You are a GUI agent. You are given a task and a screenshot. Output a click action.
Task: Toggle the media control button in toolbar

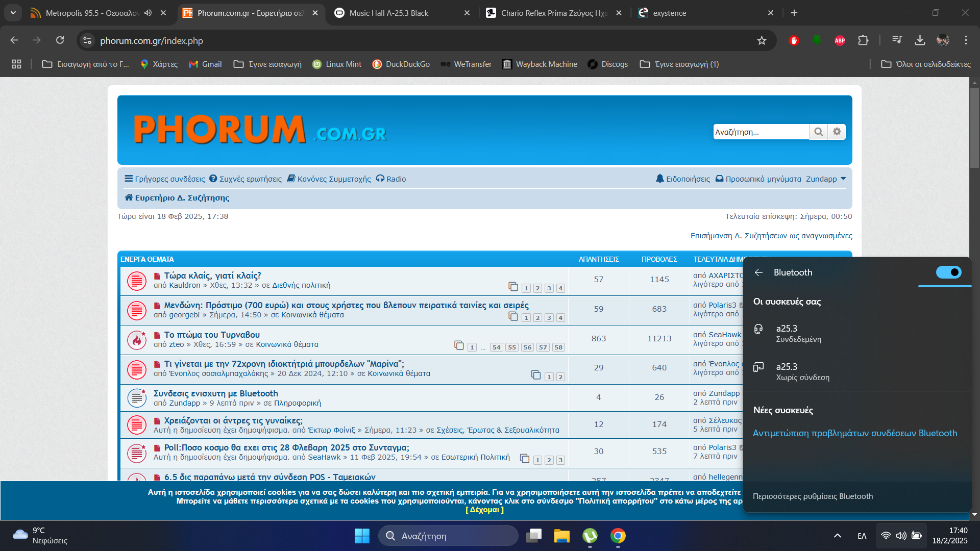[x=897, y=40]
